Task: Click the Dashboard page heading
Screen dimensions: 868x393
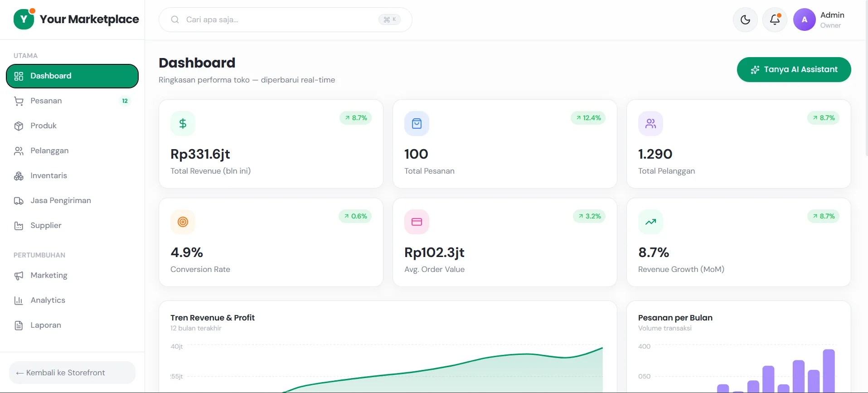Action: [197, 63]
